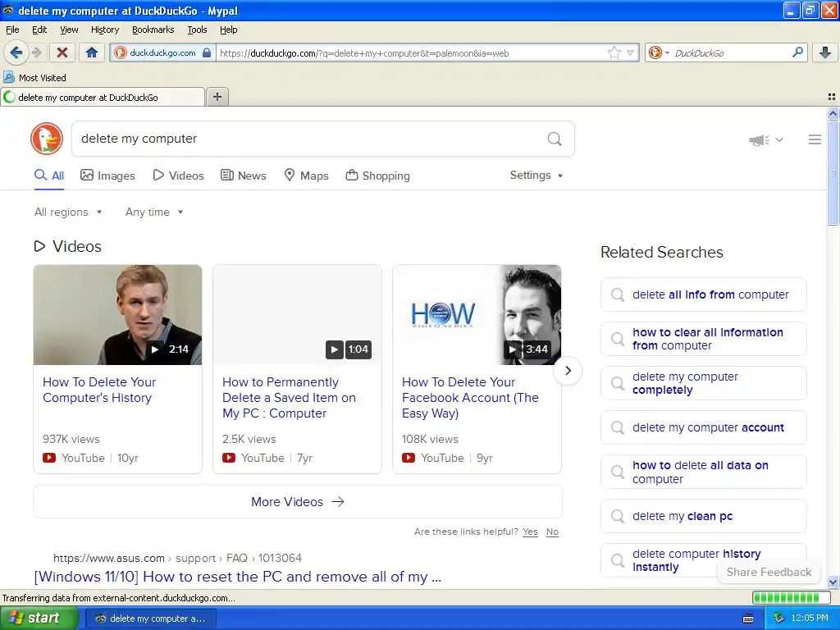The height and width of the screenshot is (630, 840).
Task: Go back using the Back arrow button
Action: click(16, 52)
